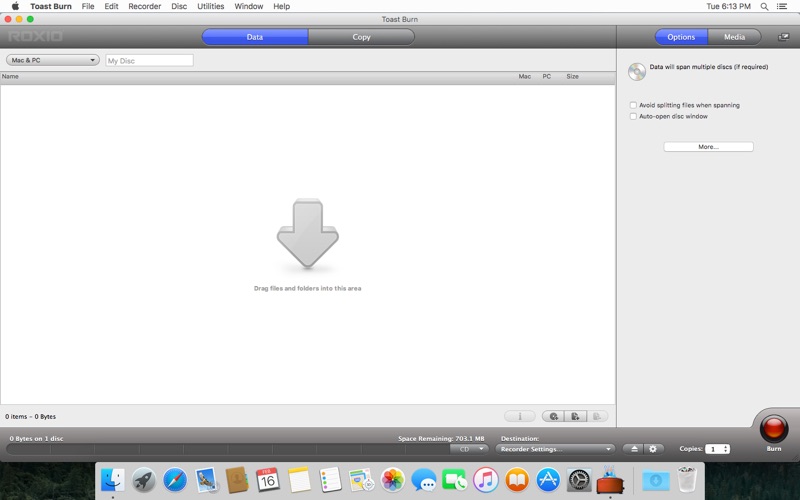Click the panel toggle icon beside Media
800x500 pixels.
[x=783, y=37]
